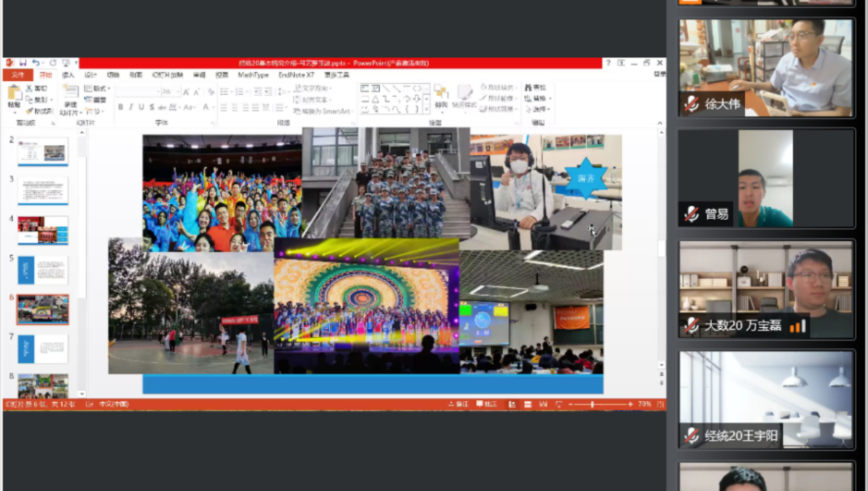Click the Notes button in status bar
Image resolution: width=868 pixels, height=491 pixels.
click(x=458, y=404)
